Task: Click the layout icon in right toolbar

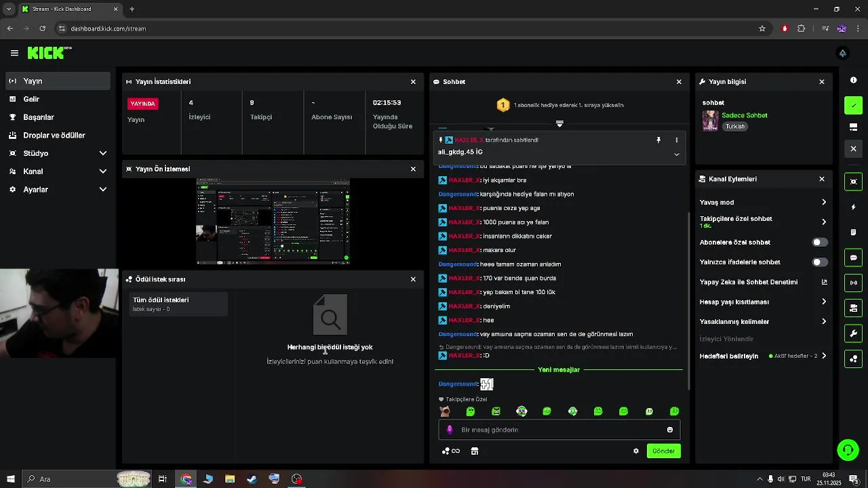Action: (853, 127)
